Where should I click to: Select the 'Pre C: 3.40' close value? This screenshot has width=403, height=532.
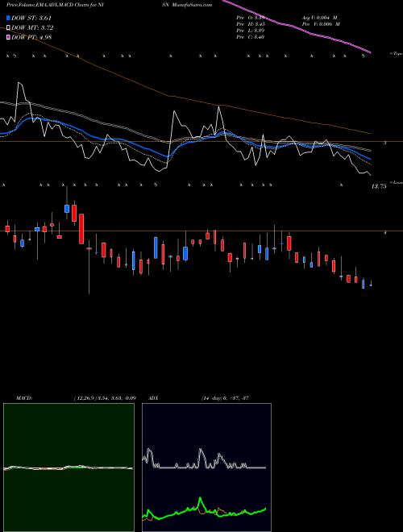[x=251, y=37]
